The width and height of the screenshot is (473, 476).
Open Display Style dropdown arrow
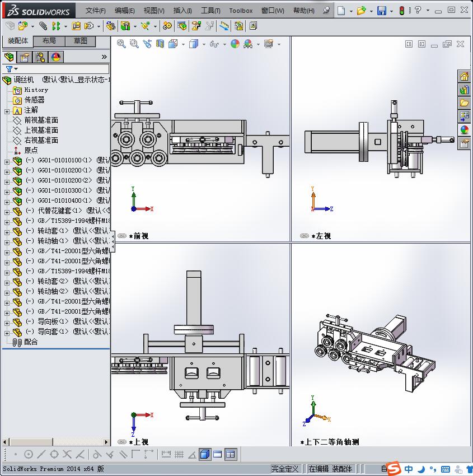[204, 45]
